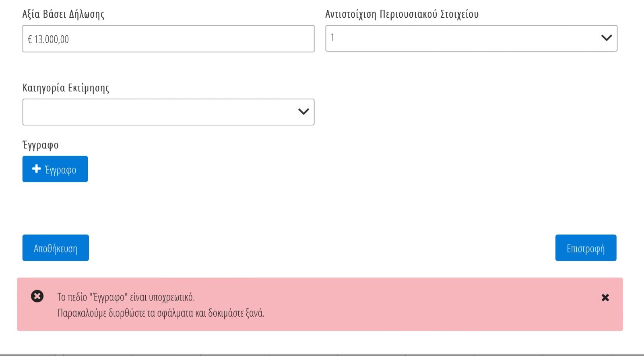The height and width of the screenshot is (356, 644).
Task: Select the value 1 shown in the dropdown
Action: pos(332,37)
